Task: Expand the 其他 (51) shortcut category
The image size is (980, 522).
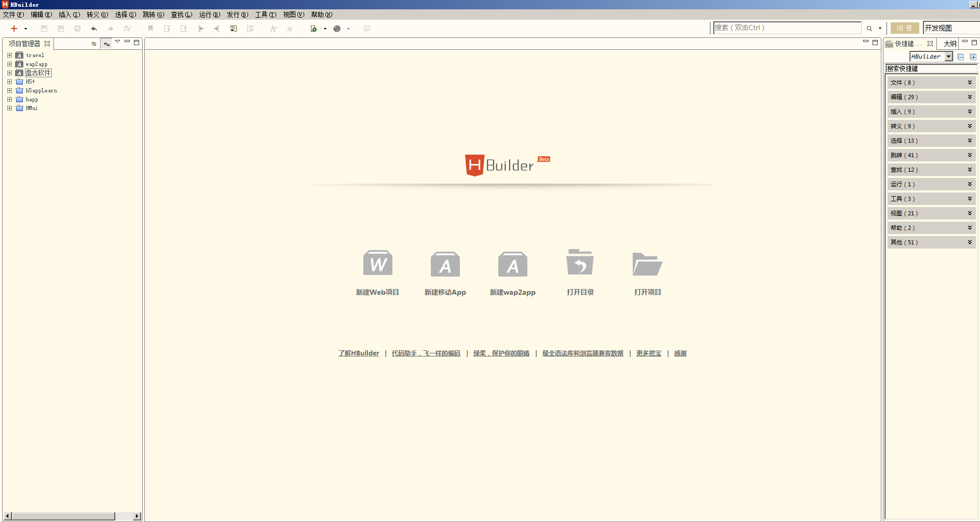Action: tap(931, 242)
